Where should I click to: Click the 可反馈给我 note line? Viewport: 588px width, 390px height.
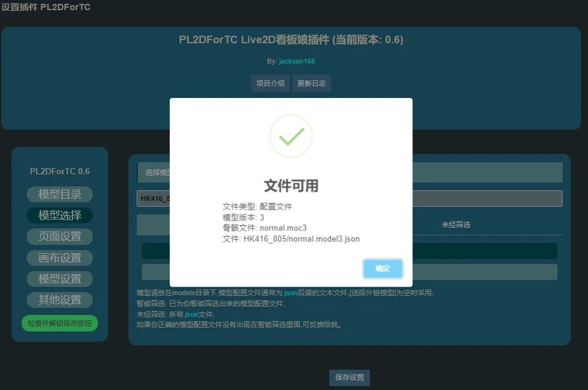pos(239,324)
